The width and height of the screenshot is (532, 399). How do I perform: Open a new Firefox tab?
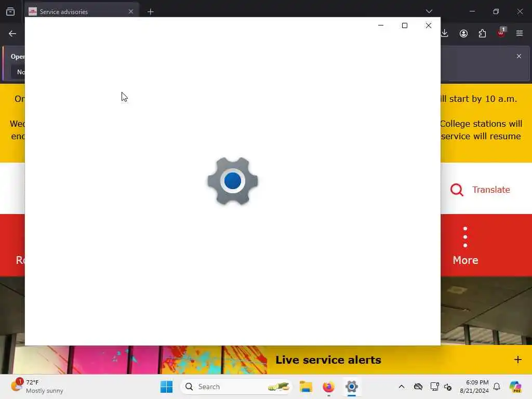coord(151,12)
